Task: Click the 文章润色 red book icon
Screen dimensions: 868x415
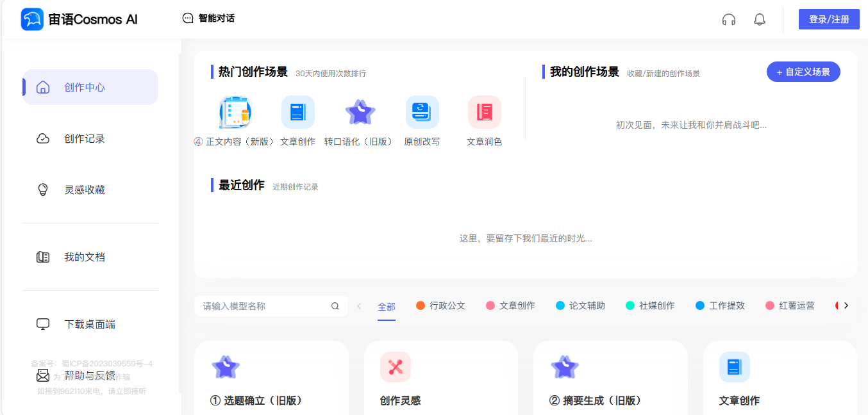Action: [x=484, y=112]
